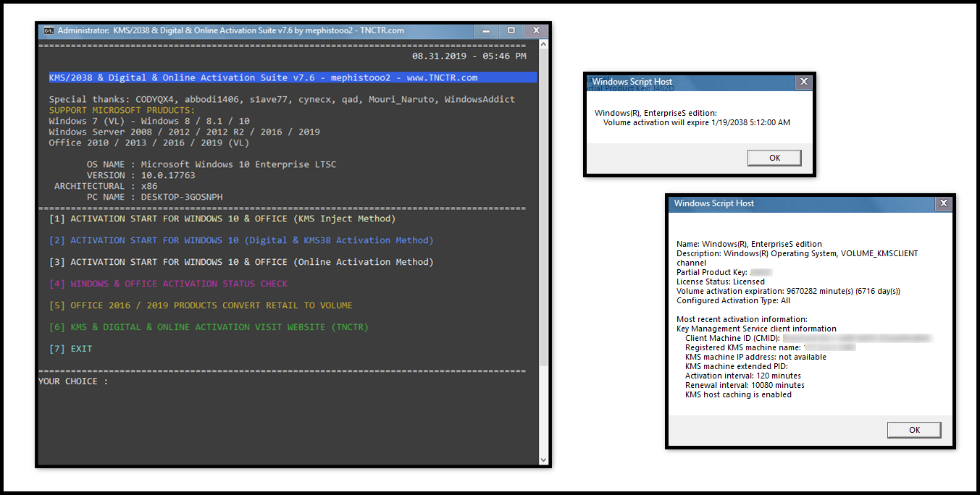The width and height of the screenshot is (980, 495).
Task: Click the [7] EXIT line
Action: (x=70, y=349)
